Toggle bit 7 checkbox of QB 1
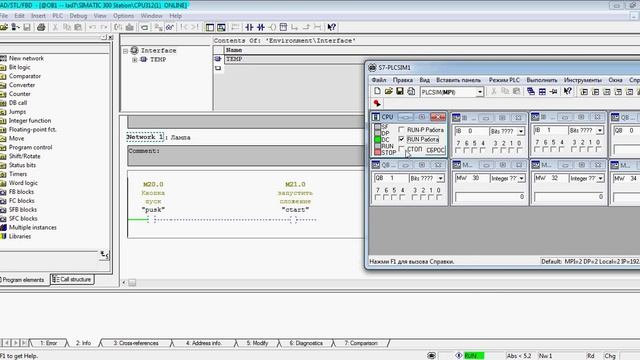640x360 pixels. click(x=378, y=198)
